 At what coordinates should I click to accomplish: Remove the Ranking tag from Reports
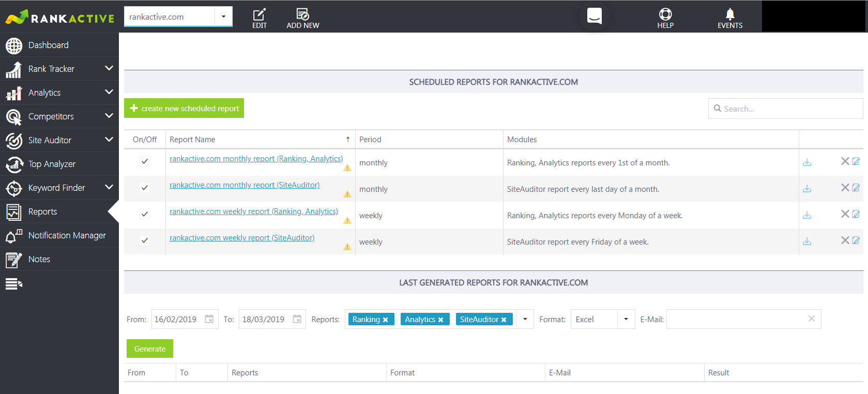click(386, 320)
